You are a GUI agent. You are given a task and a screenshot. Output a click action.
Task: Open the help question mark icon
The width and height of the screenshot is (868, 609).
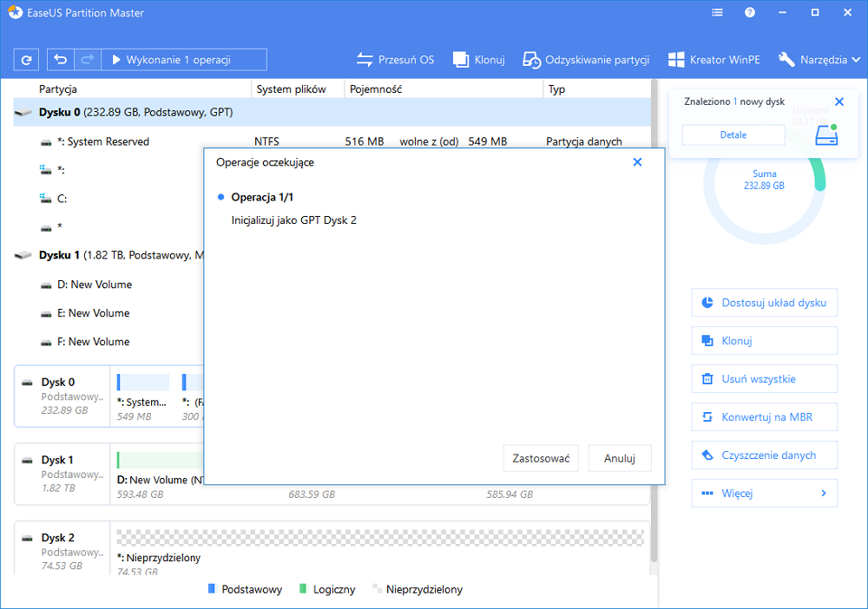click(x=750, y=12)
